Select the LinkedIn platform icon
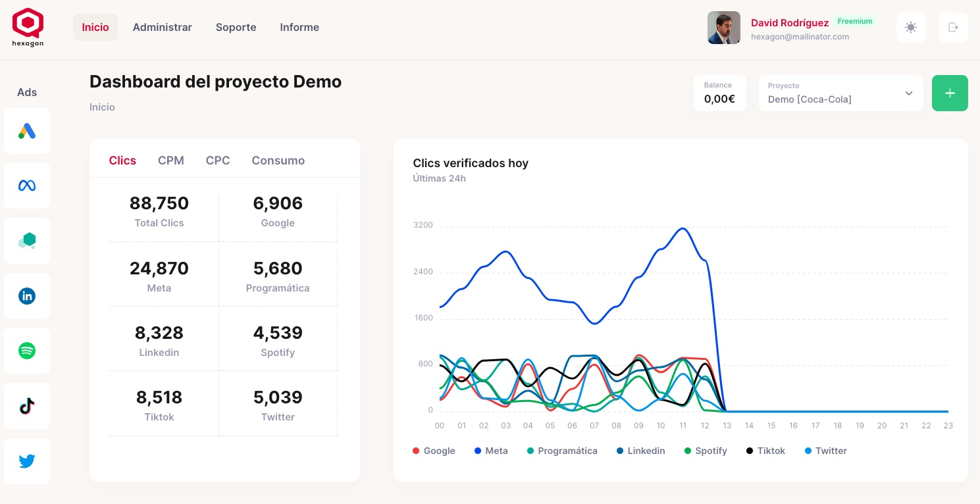Screen dimensions: 980x504 [27, 296]
